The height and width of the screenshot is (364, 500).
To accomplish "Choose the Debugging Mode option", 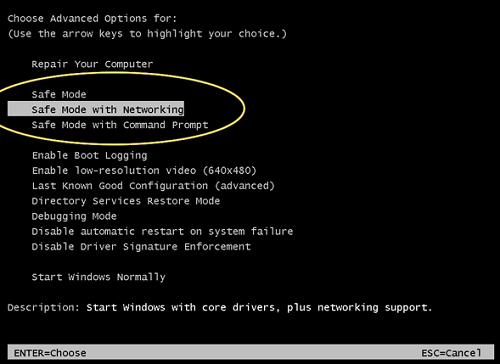I will [74, 216].
